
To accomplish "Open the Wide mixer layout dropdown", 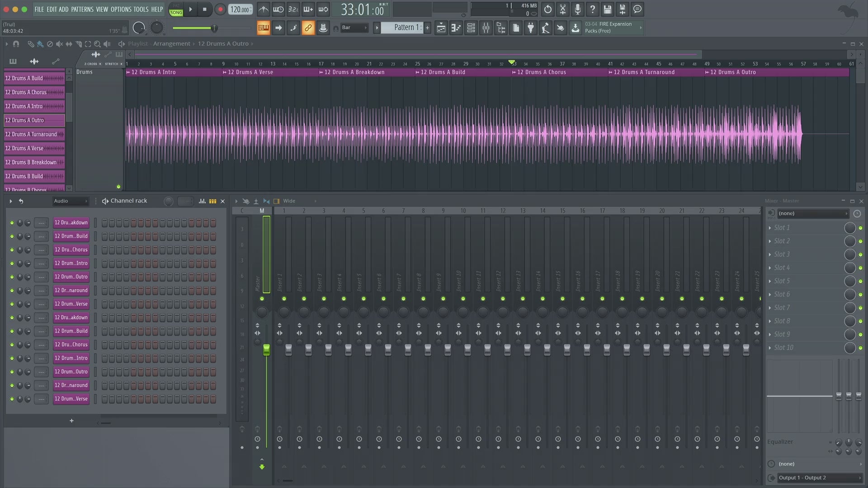I will pos(299,201).
